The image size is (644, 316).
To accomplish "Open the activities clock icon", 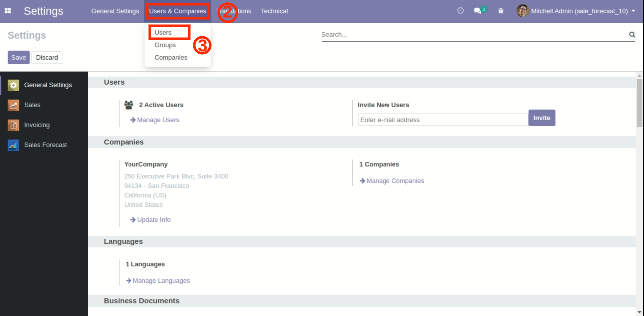I will click(x=460, y=11).
